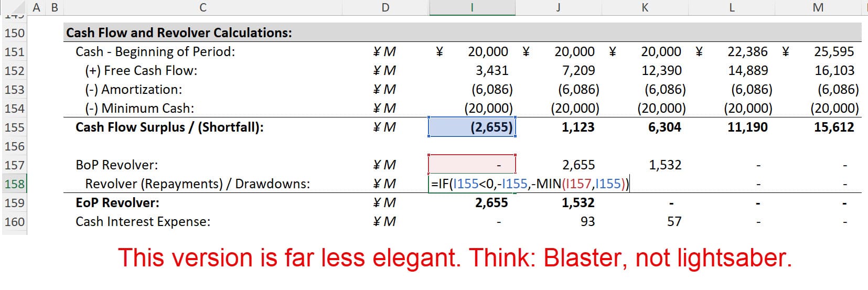
Task: Click BoP Revolver value 2,655 in column J
Action: [x=578, y=165]
